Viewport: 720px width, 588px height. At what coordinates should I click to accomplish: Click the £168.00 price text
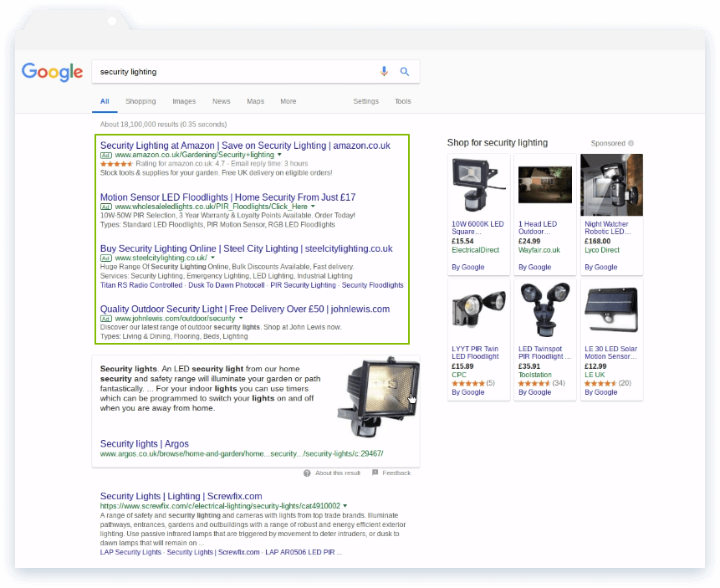pos(597,241)
